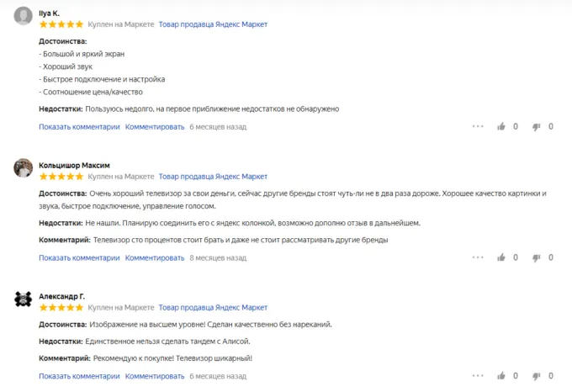Click Кольцишор Максим's profile avatar
This screenshot has height=392, width=572.
tap(24, 168)
